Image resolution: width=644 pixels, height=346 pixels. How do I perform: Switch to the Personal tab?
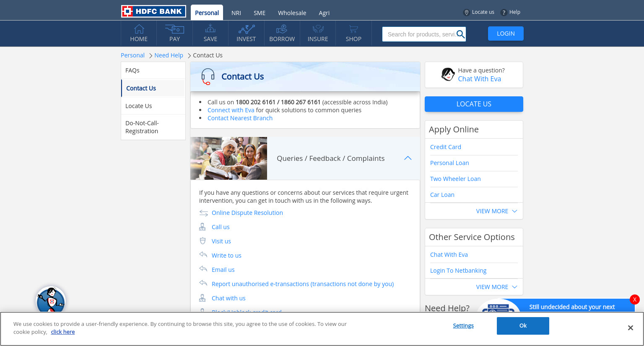click(207, 13)
